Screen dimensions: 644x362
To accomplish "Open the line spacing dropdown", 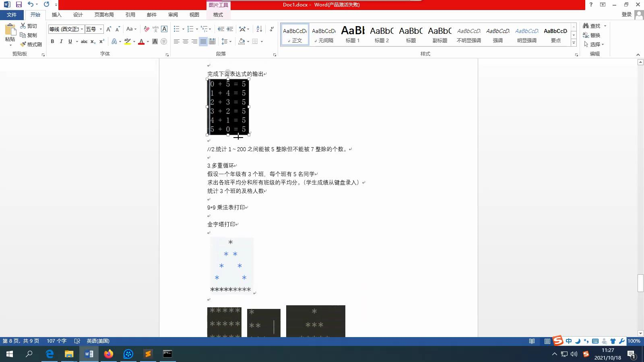I will tap(226, 41).
